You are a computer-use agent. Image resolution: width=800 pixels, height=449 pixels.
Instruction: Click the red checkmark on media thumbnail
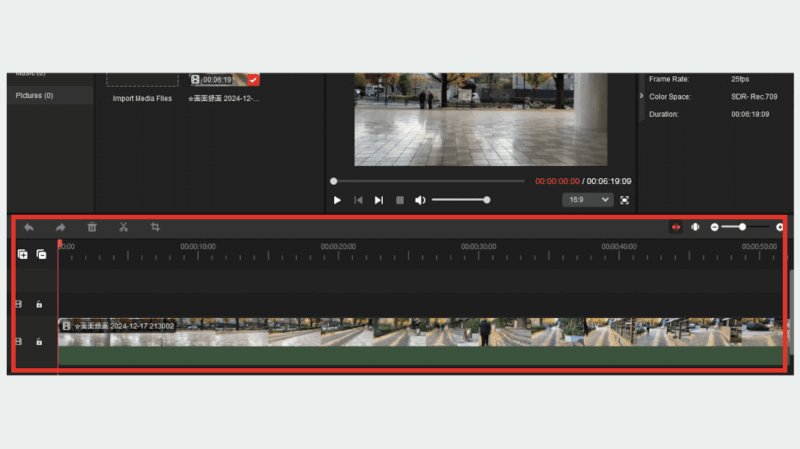(253, 80)
